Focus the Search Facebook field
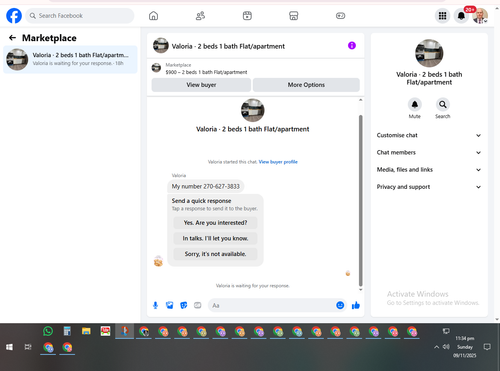The height and width of the screenshot is (371, 500). (80, 16)
